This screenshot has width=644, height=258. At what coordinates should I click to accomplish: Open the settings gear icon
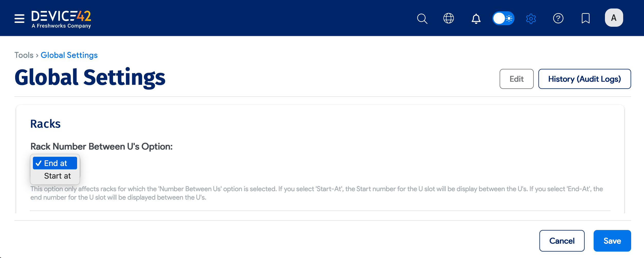pos(531,19)
